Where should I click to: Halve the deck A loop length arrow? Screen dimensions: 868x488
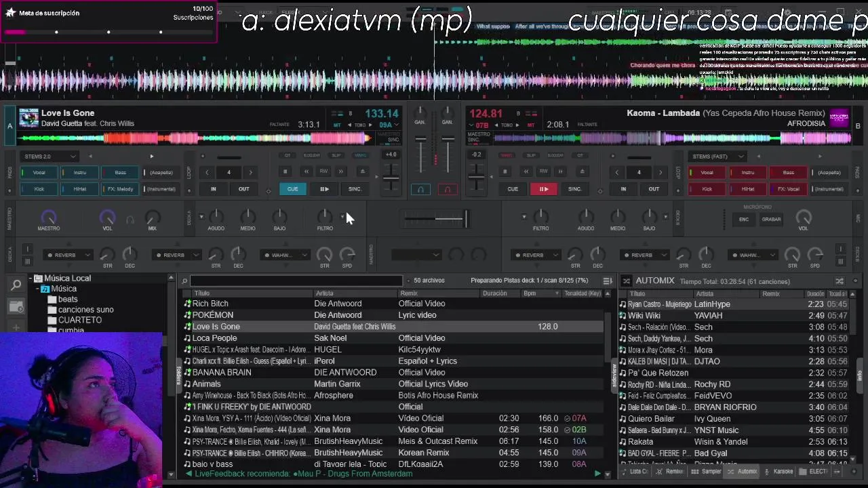(x=208, y=172)
